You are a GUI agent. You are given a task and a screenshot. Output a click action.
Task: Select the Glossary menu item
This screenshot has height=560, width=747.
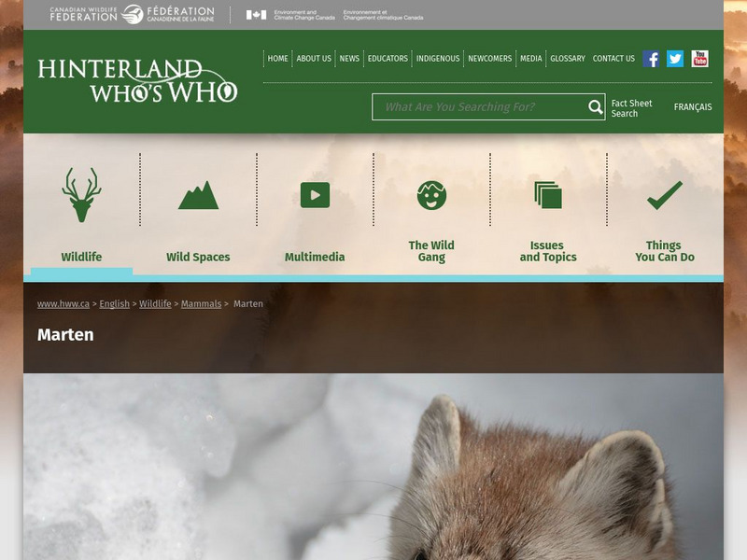coord(568,59)
